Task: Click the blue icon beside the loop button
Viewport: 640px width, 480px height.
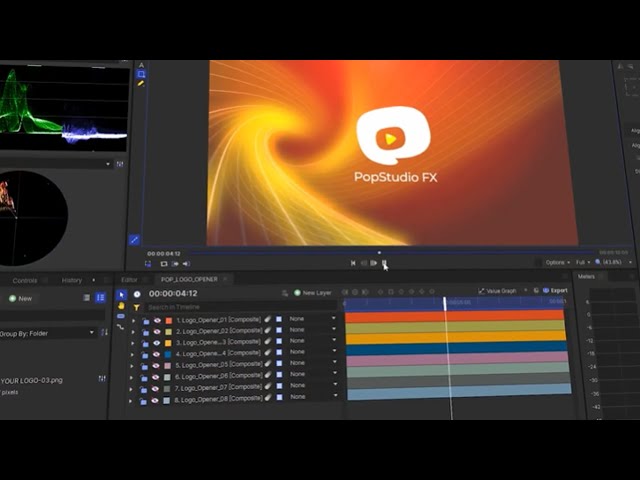Action: click(148, 264)
